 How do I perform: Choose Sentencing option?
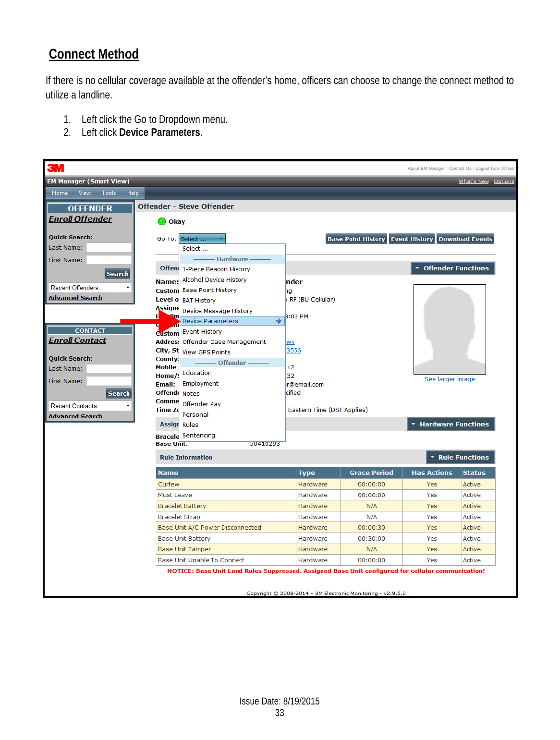[232, 435]
